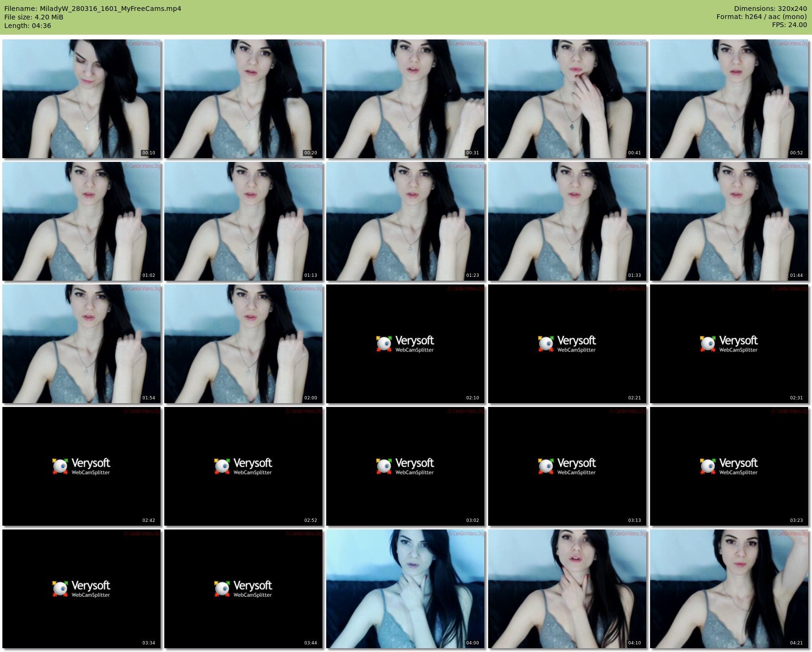The width and height of the screenshot is (812, 652).
Task: Click the Length 04:36 header text
Action: pos(28,26)
